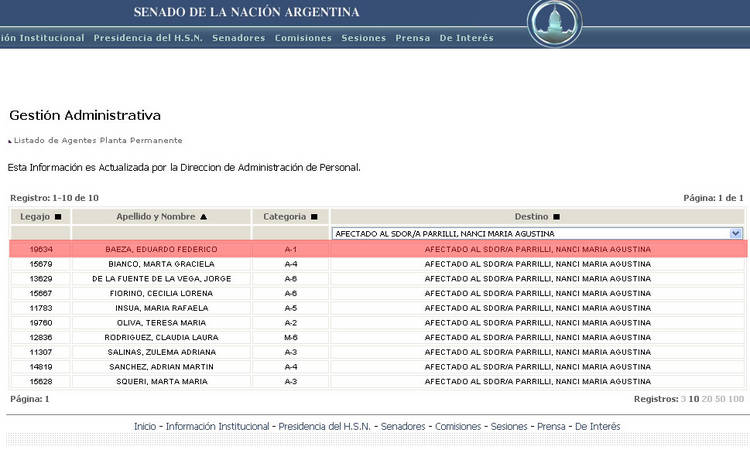Select row SANCHEZ, ADRIAN MARTIN

point(378,367)
